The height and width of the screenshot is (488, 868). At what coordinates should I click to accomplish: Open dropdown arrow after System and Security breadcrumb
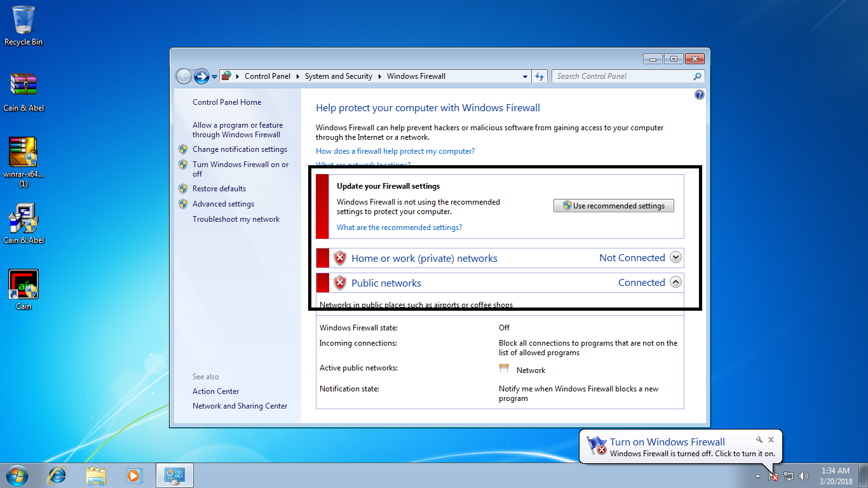379,76
